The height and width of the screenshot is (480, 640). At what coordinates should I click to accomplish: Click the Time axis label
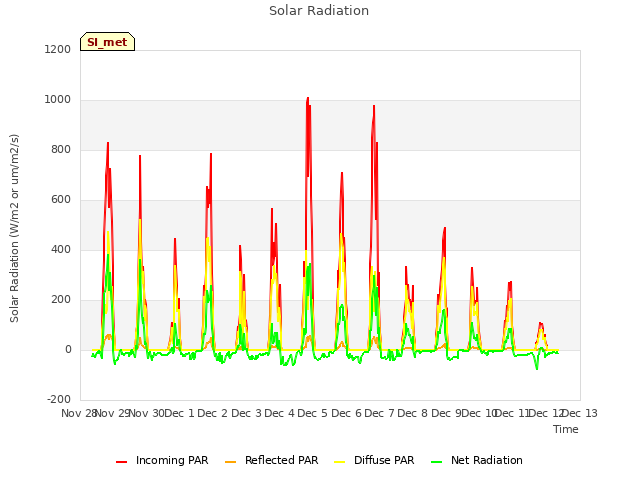565,429
